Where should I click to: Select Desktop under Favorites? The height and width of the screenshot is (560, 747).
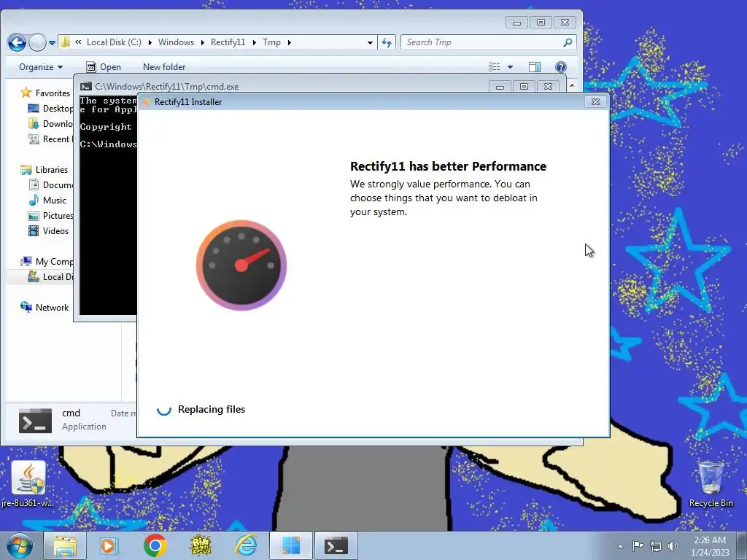[x=50, y=109]
